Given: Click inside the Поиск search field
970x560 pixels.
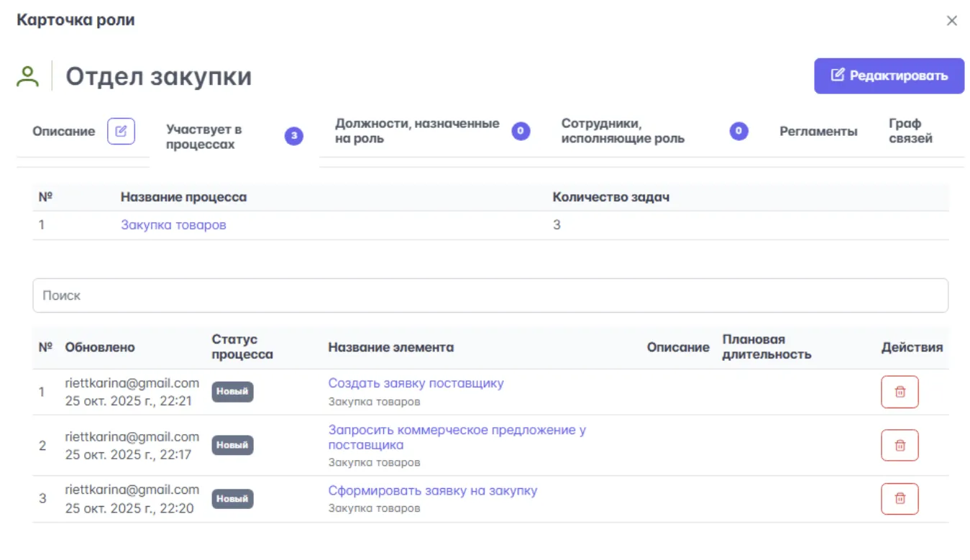Looking at the screenshot, I should click(x=288, y=295).
